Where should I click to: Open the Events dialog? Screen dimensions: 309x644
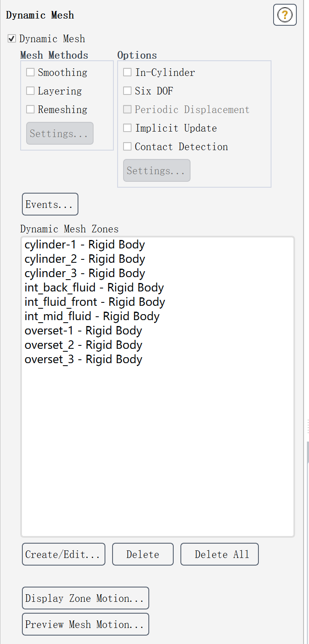(50, 205)
